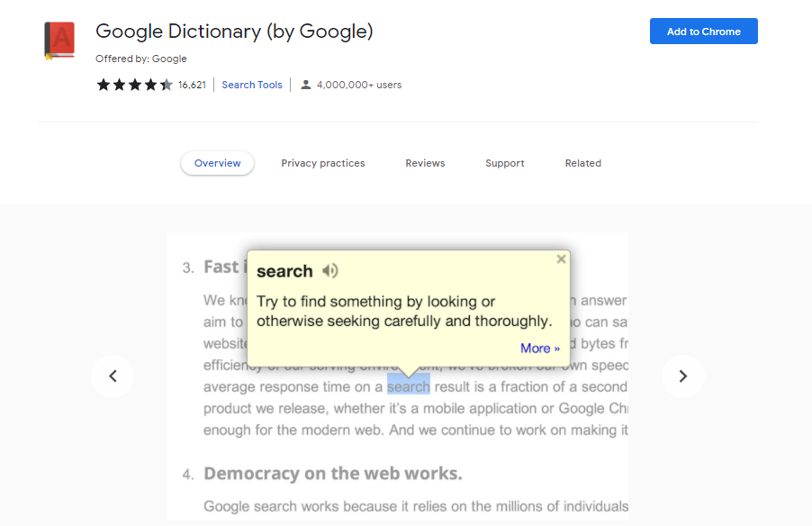
Task: Click the star rating icons
Action: [x=134, y=85]
